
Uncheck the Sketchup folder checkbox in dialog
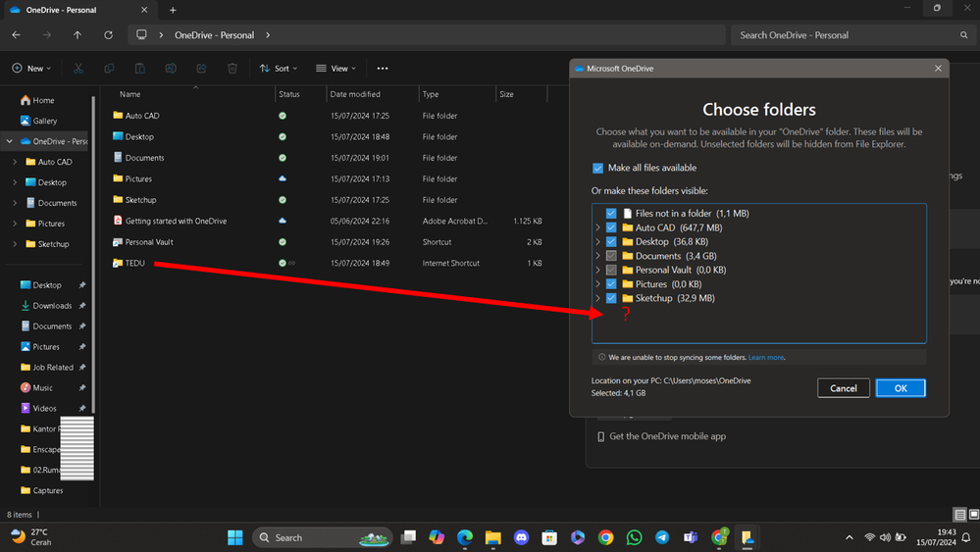click(611, 298)
